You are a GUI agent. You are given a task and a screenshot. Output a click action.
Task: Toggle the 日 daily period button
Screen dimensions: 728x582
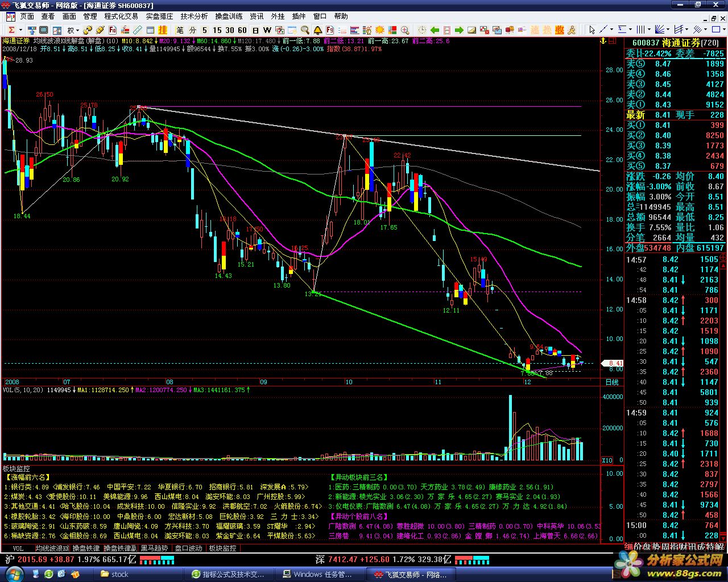point(256,30)
